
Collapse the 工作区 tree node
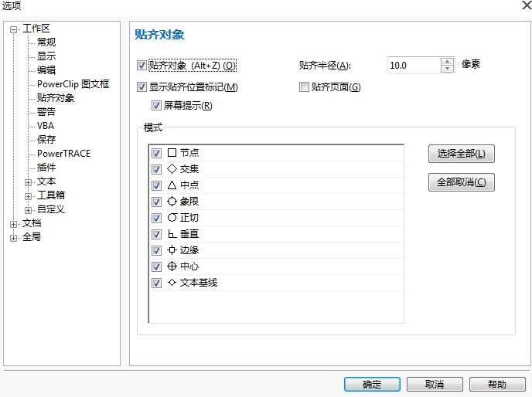click(x=14, y=29)
